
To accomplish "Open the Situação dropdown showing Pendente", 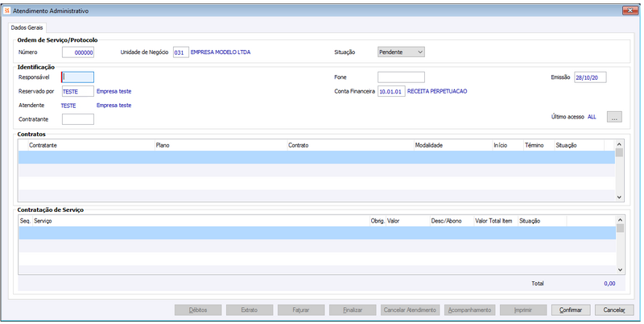I will click(401, 52).
